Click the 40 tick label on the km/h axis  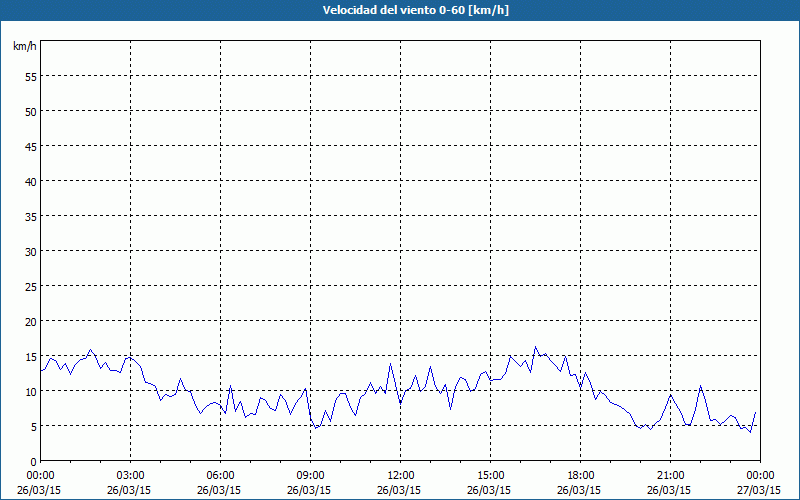tap(31, 181)
